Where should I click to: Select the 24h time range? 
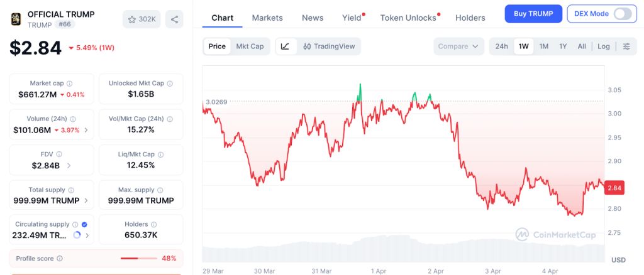pos(501,46)
